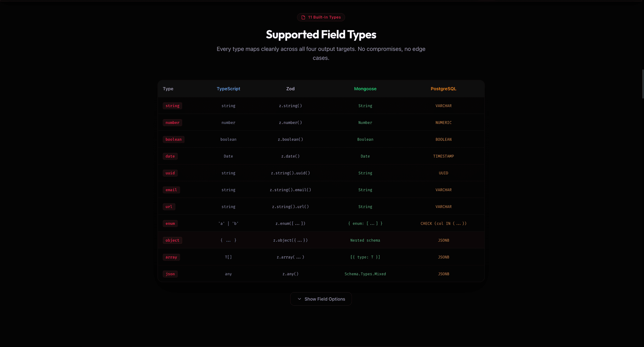Image resolution: width=644 pixels, height=347 pixels.
Task: Click the enum type badge
Action: (170, 224)
